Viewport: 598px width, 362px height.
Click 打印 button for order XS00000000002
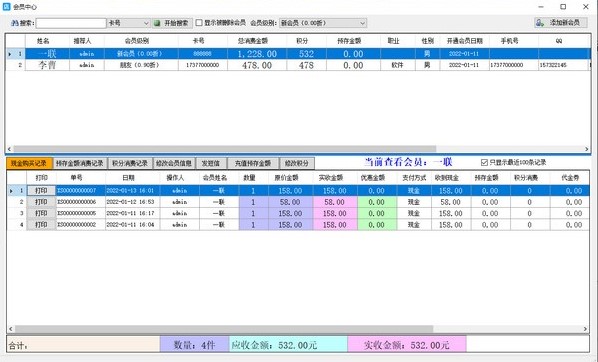[41, 225]
